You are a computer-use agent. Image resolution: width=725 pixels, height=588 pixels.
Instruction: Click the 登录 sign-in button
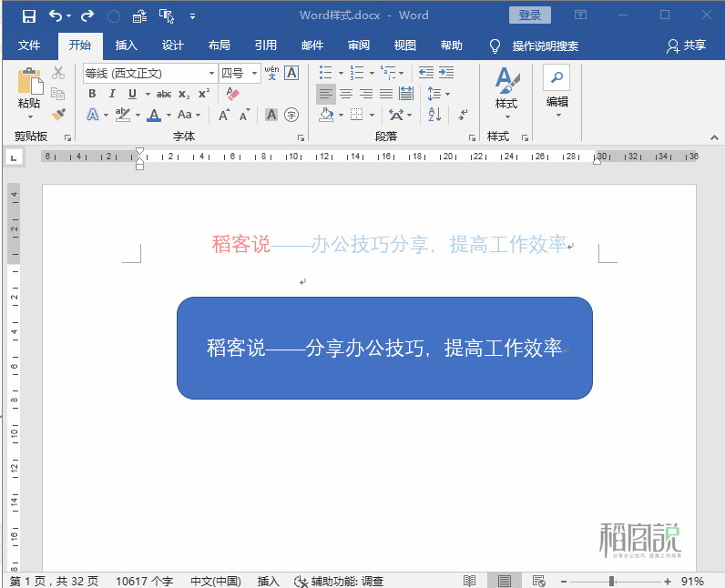pos(530,15)
